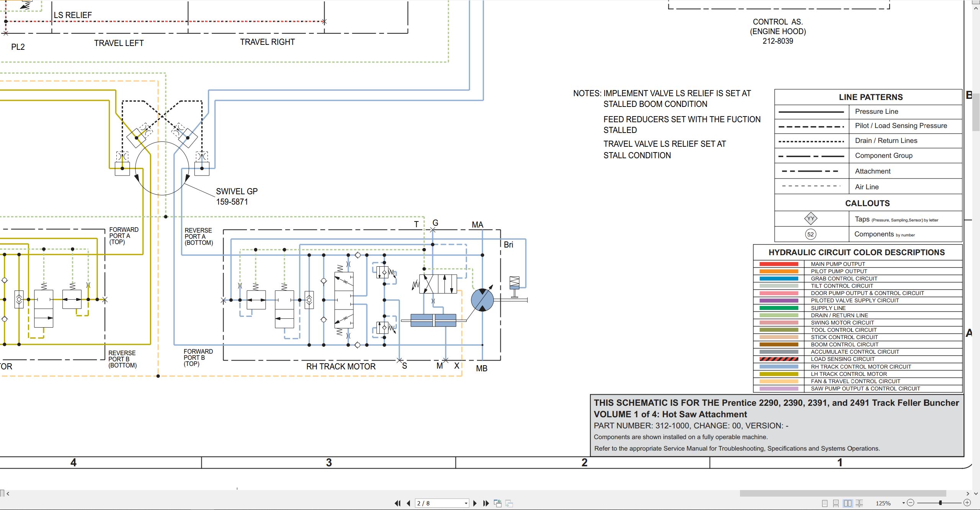Switch to single page view
Viewport: 980px width, 510px height.
click(x=825, y=503)
